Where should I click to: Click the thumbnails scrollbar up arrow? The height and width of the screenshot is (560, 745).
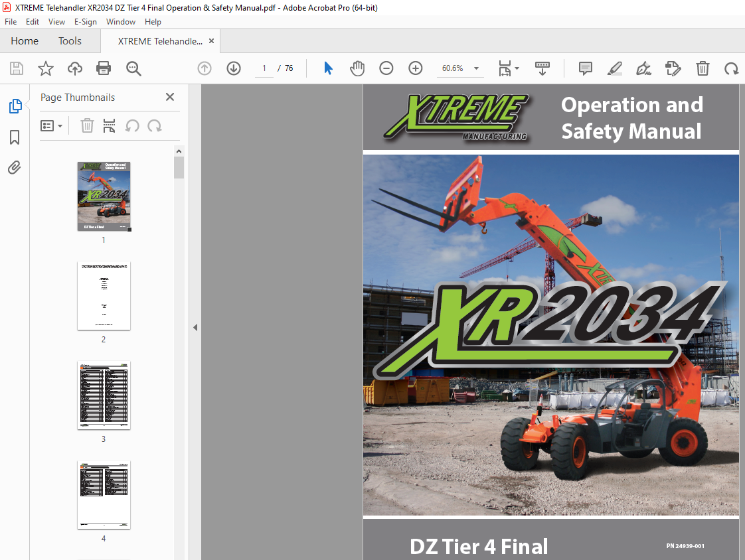pos(179,151)
